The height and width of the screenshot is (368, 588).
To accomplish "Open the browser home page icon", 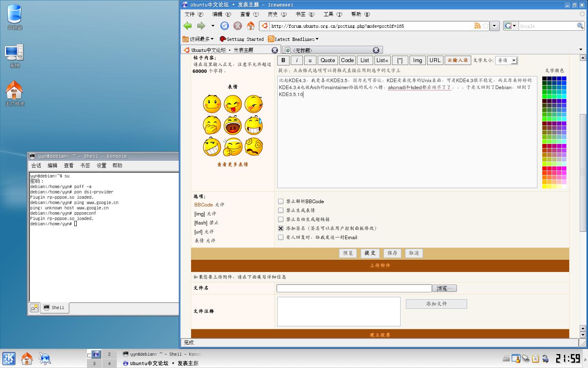I will tap(251, 26).
